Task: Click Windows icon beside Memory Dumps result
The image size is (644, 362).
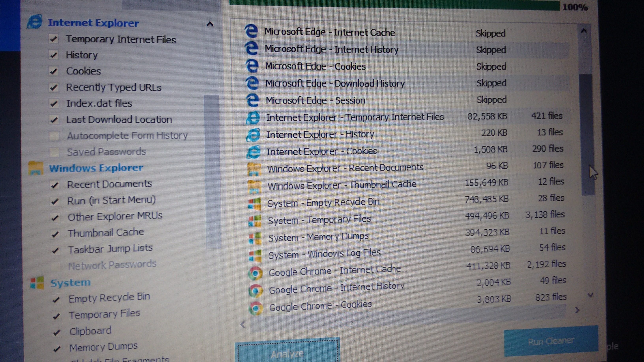Action: tap(255, 238)
